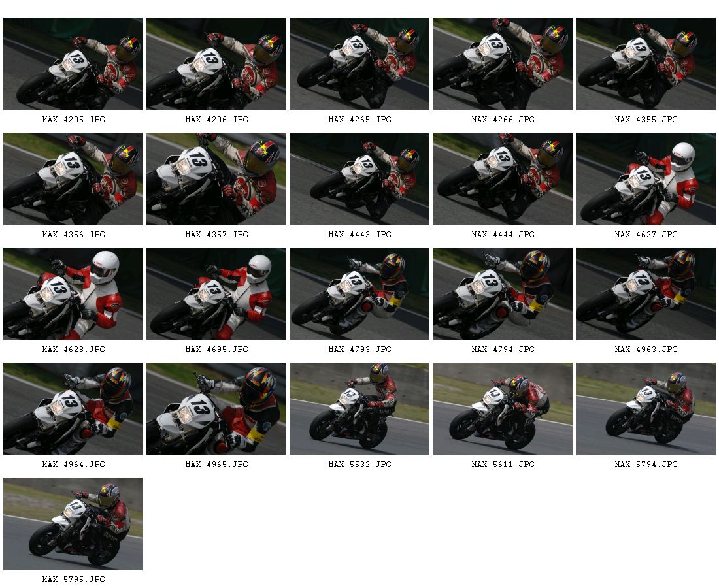Open thumbnail MAX_4205.JPG
This screenshot has height=588, width=719.
[73, 64]
